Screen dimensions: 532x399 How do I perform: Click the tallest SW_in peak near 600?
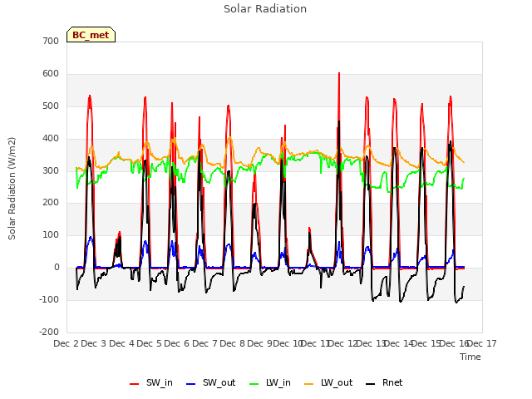339,73
